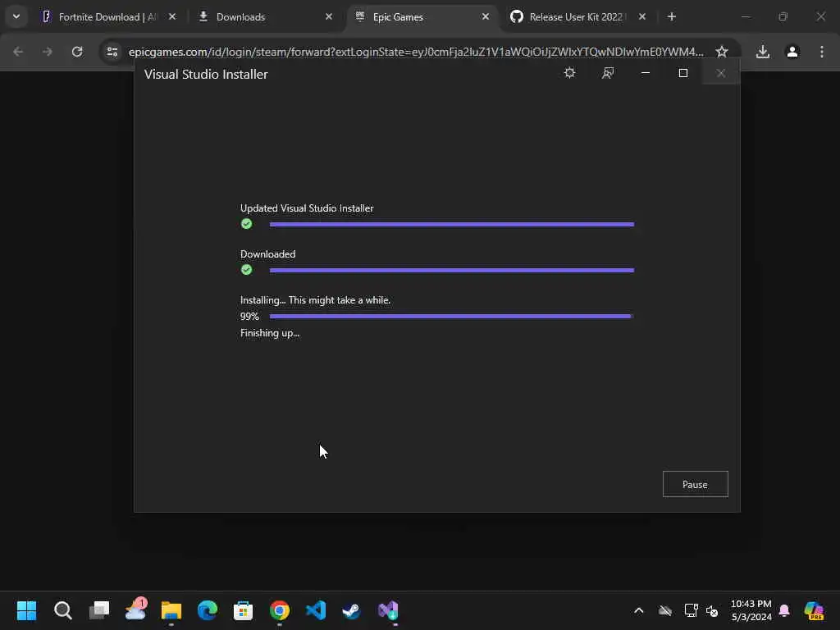The height and width of the screenshot is (630, 840).
Task: Open the Chrome three-dot menu
Action: (822, 52)
